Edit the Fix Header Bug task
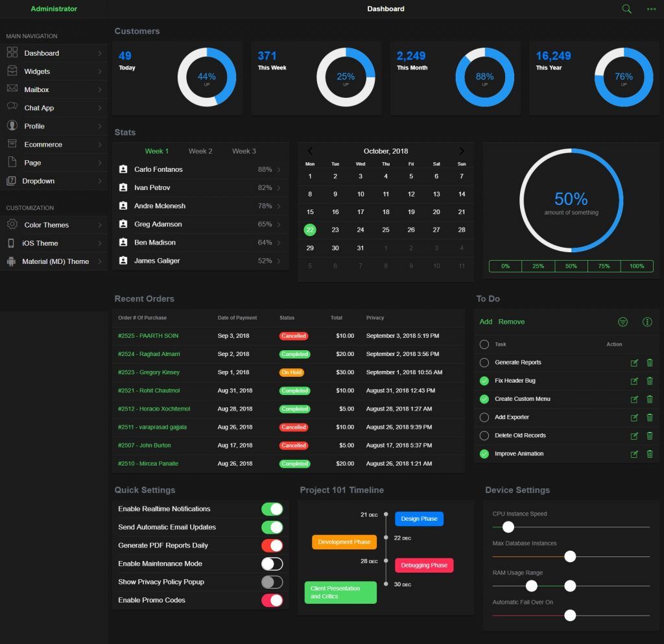This screenshot has height=644, width=664. [634, 381]
